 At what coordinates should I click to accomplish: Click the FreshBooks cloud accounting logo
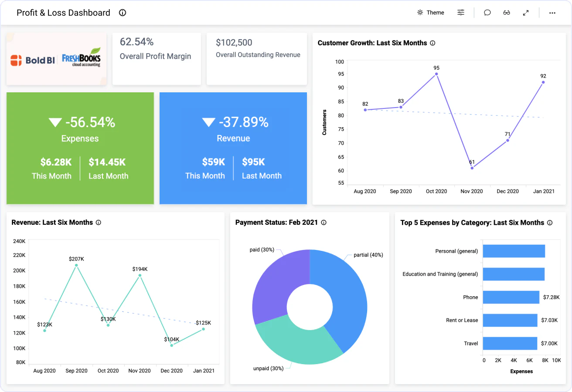pos(81,57)
